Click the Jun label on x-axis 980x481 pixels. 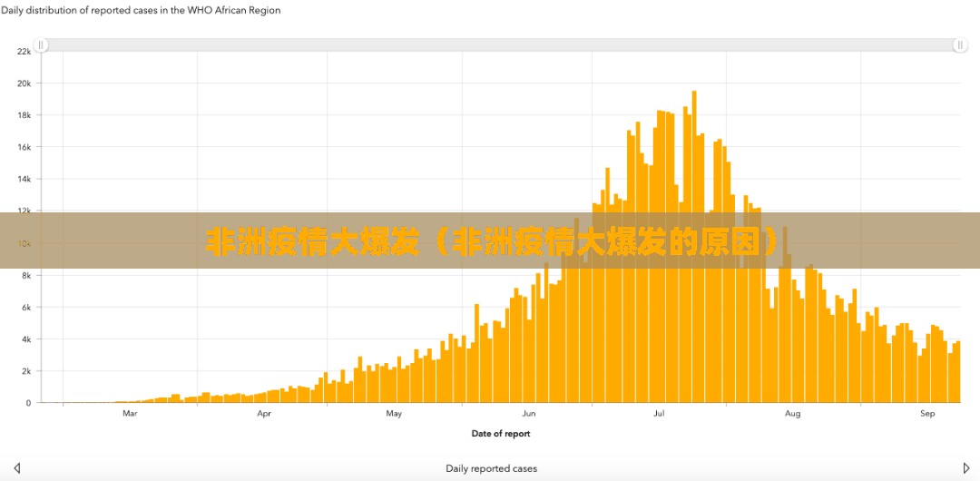click(529, 414)
